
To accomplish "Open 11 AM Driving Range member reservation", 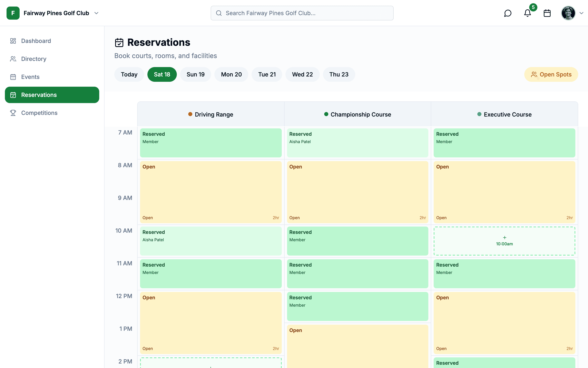I will (211, 274).
